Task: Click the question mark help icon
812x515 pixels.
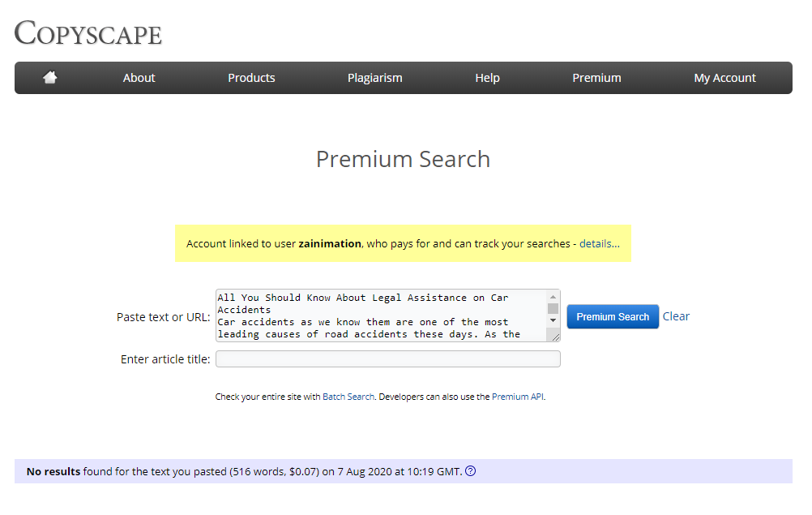Action: point(471,471)
